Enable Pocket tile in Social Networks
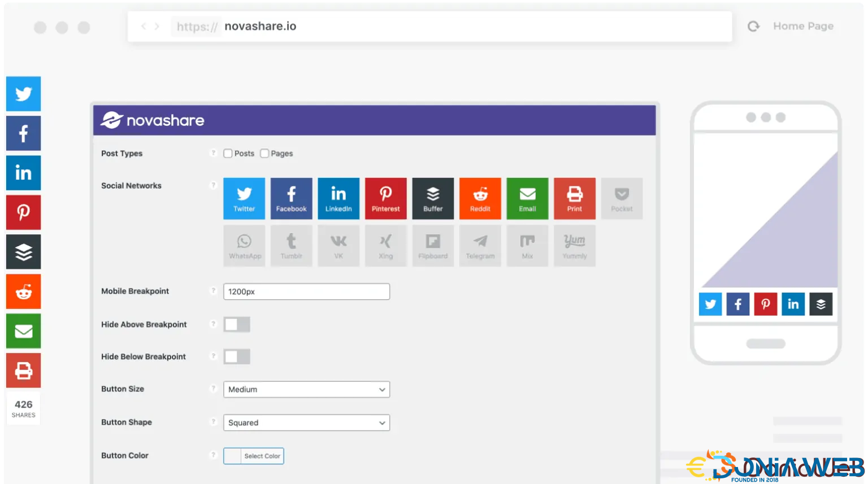The image size is (868, 484). [622, 199]
